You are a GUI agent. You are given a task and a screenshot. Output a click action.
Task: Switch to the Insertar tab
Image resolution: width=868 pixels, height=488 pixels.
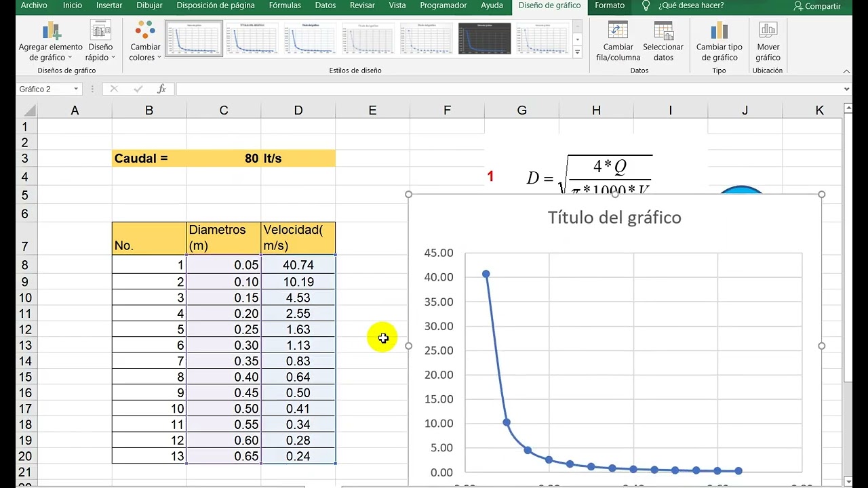coord(109,5)
